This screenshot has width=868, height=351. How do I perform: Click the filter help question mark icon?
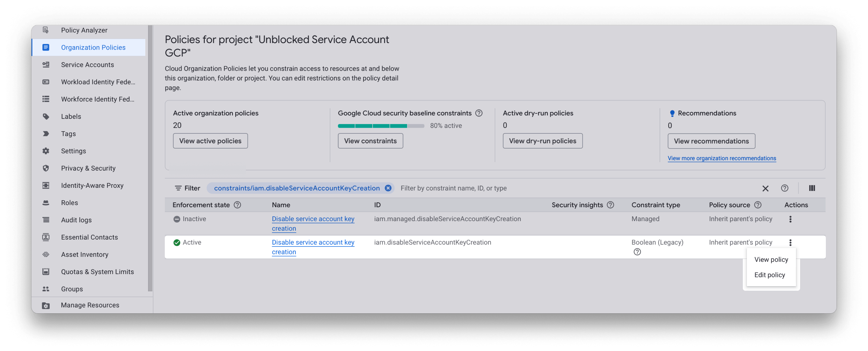[784, 188]
